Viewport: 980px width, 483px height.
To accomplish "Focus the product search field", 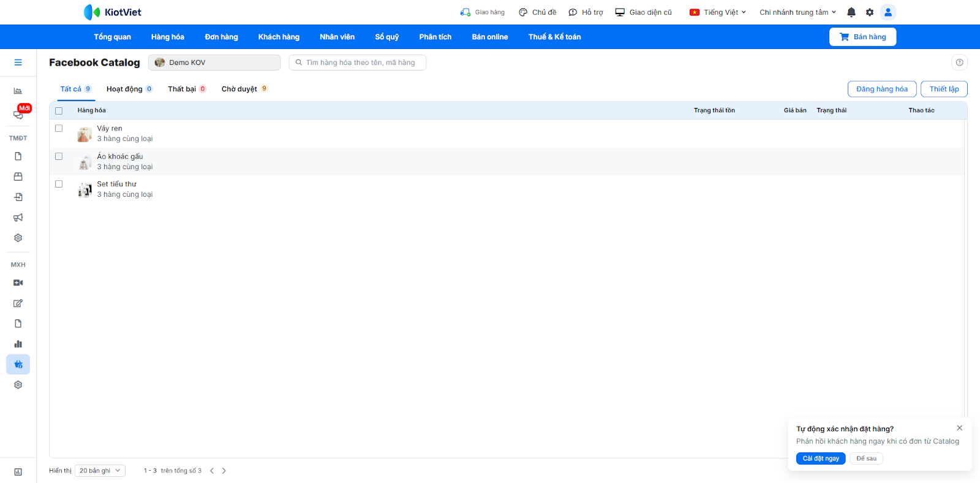I will tap(358, 63).
